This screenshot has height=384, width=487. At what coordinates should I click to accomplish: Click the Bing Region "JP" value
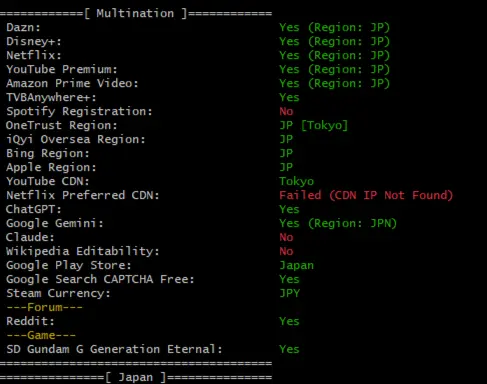[x=286, y=153]
